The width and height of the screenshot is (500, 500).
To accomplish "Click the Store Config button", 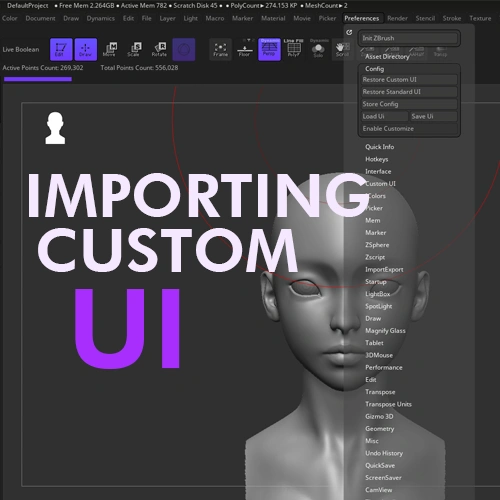I will tap(409, 104).
